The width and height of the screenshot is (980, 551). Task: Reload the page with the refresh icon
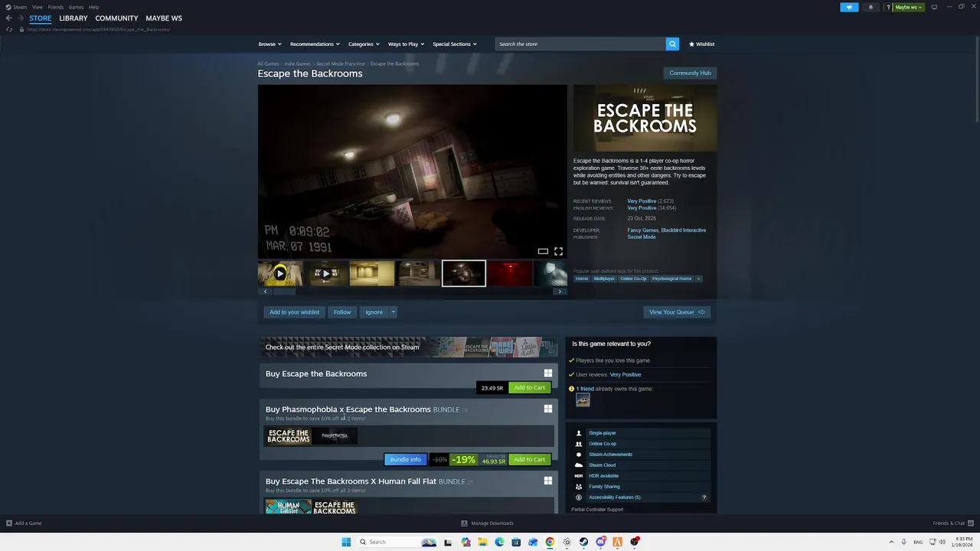(9, 29)
